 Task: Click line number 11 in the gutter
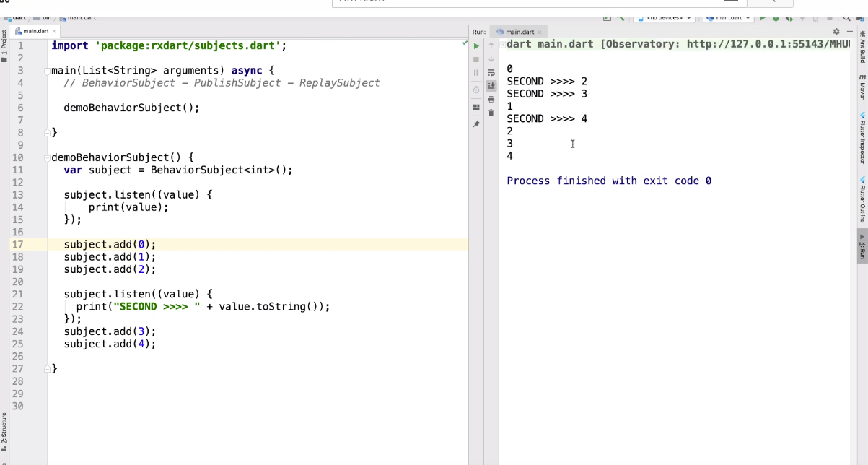17,170
